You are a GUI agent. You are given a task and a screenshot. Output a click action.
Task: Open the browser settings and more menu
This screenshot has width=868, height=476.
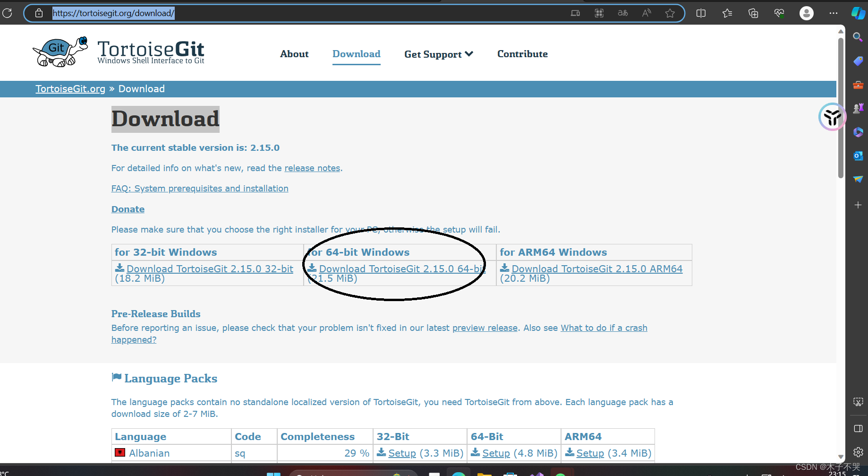(x=833, y=13)
